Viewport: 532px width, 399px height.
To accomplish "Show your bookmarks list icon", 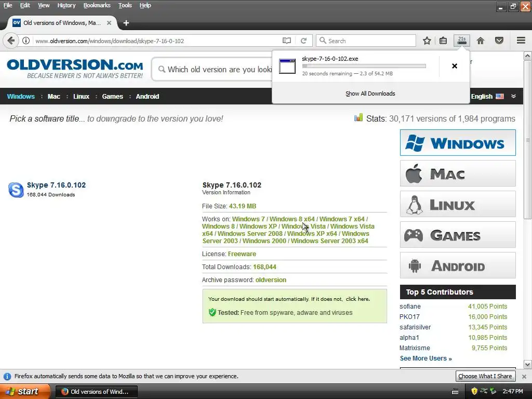I will [443, 41].
